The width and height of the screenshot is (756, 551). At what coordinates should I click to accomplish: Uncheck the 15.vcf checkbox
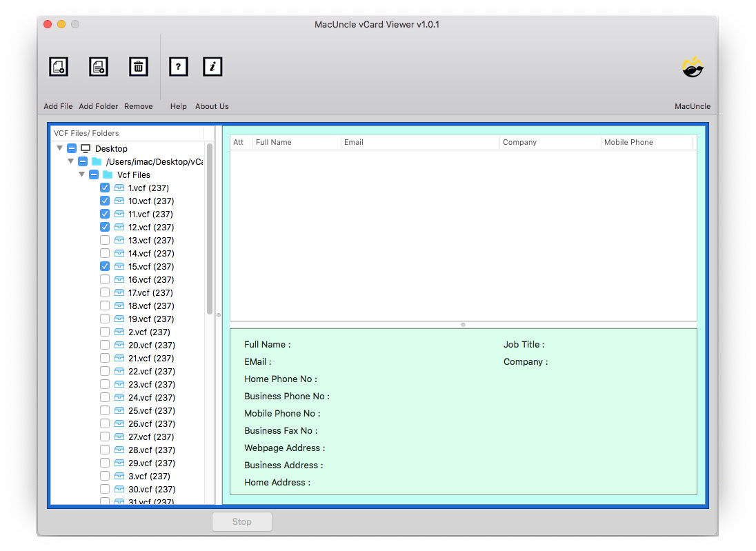point(105,266)
